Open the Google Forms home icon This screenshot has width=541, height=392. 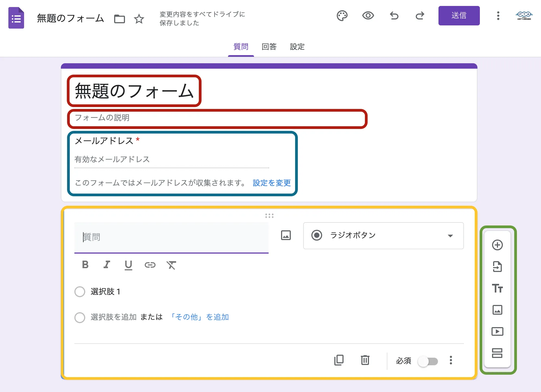[16, 18]
